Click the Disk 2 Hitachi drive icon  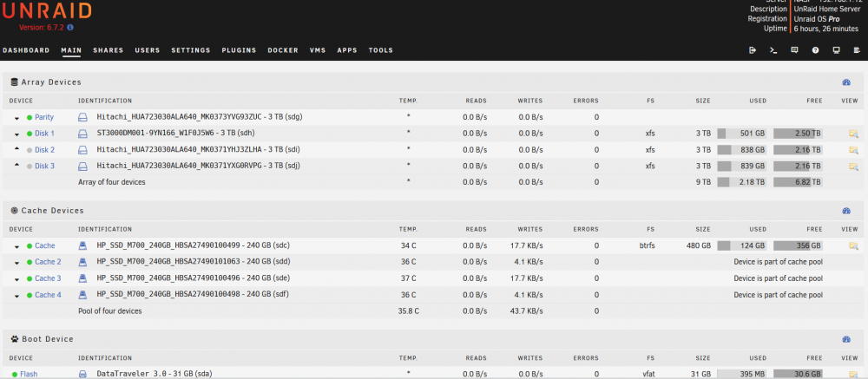tap(82, 150)
